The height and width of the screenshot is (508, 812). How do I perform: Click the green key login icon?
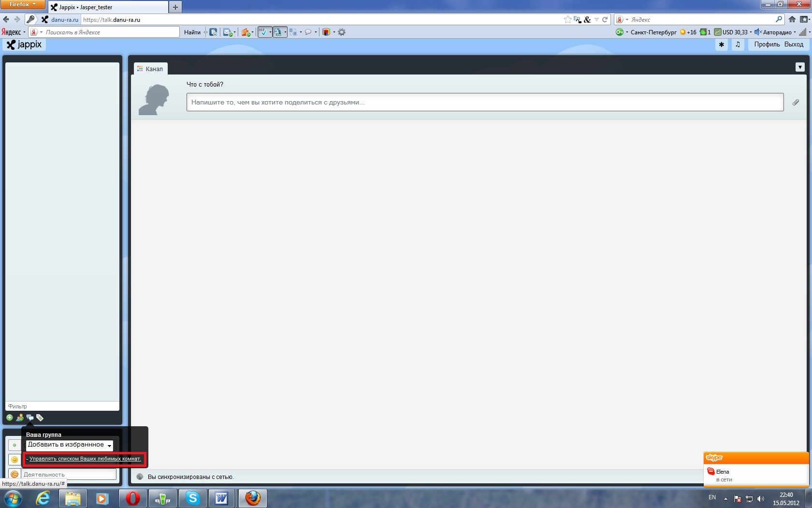tap(619, 32)
